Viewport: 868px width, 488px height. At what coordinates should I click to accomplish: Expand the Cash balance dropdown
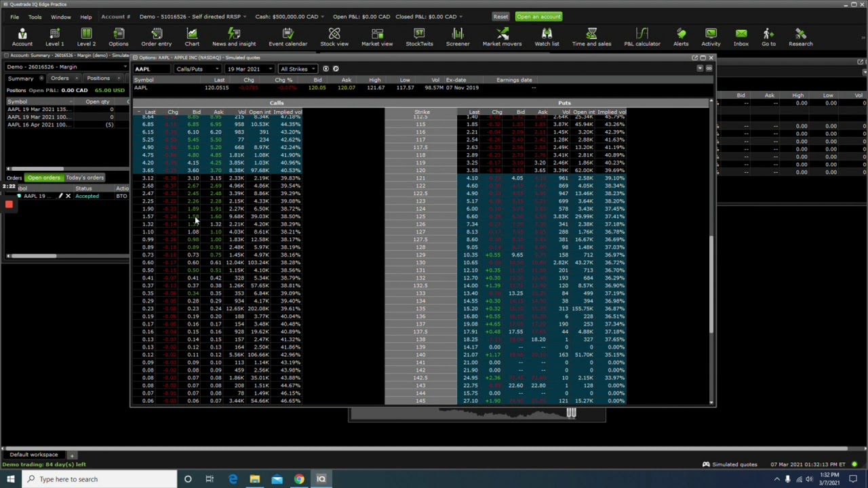click(289, 16)
